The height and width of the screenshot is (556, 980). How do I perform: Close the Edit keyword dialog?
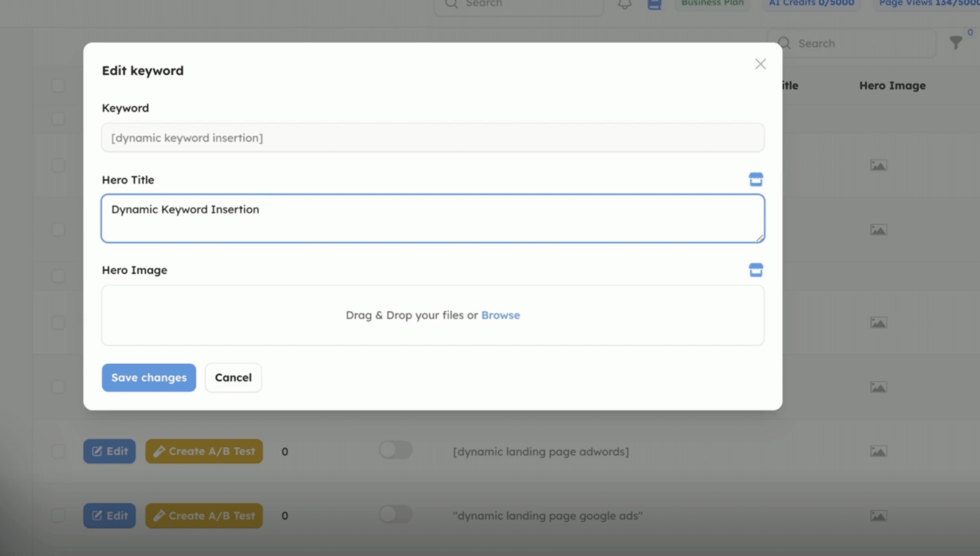coord(760,64)
